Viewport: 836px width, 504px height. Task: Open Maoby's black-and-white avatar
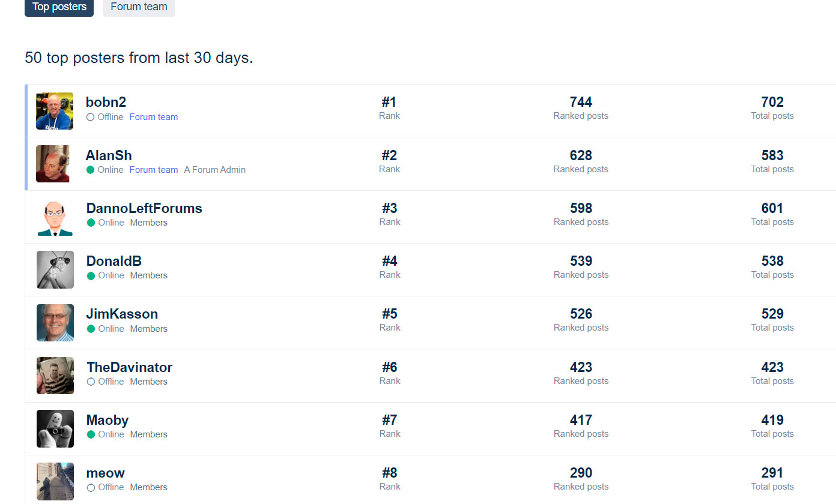click(55, 428)
